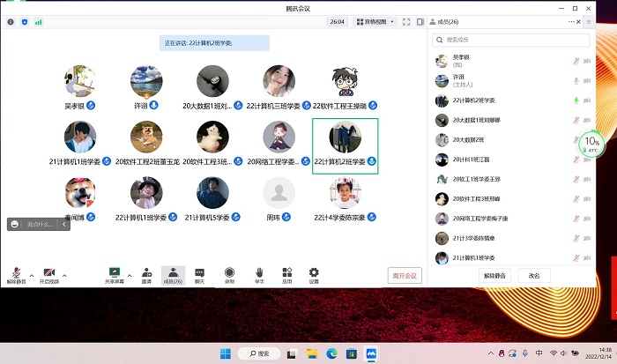Click the network signal strength icon

(x=39, y=21)
